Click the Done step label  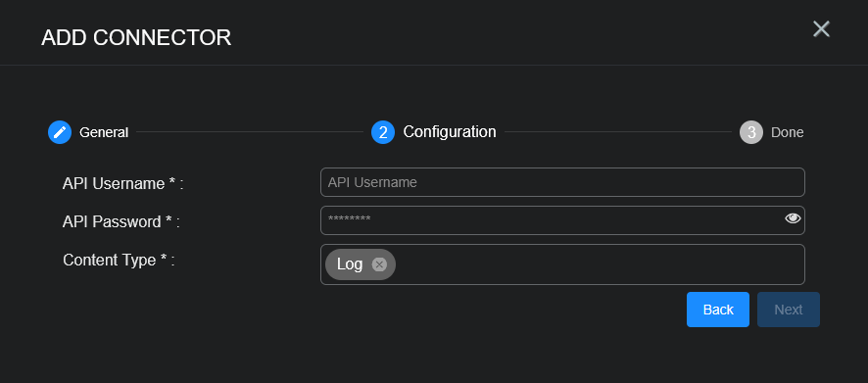click(788, 133)
